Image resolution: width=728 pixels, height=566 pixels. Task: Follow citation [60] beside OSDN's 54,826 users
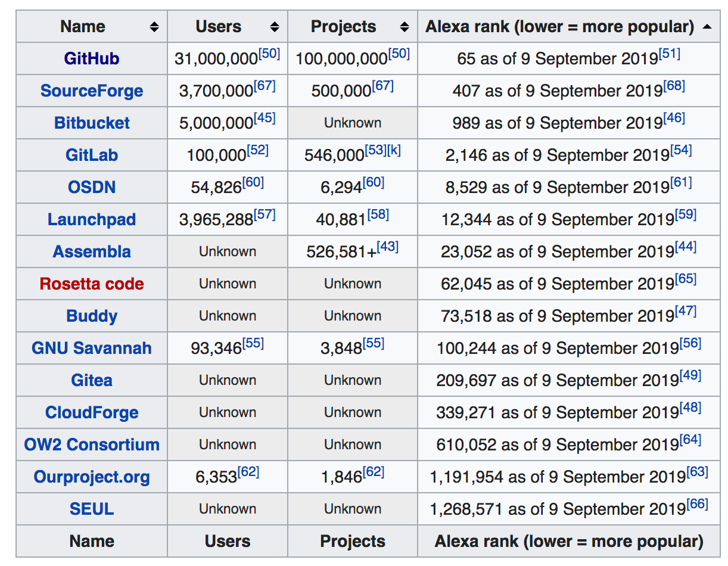pyautogui.click(x=253, y=182)
